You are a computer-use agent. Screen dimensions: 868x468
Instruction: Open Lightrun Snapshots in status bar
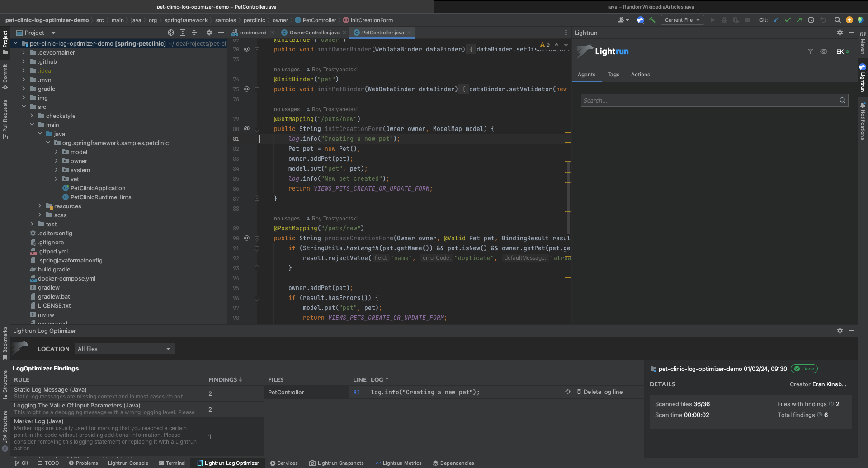(336, 463)
